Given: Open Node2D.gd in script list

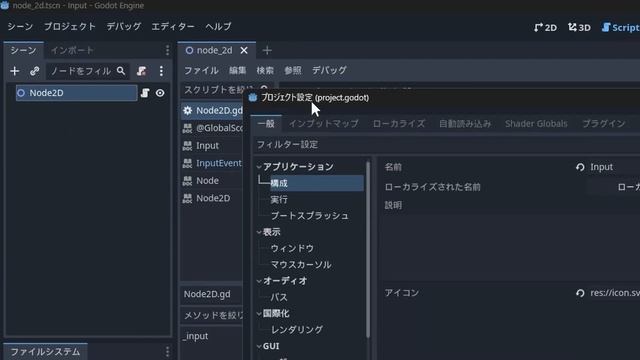Looking at the screenshot, I should (x=212, y=111).
